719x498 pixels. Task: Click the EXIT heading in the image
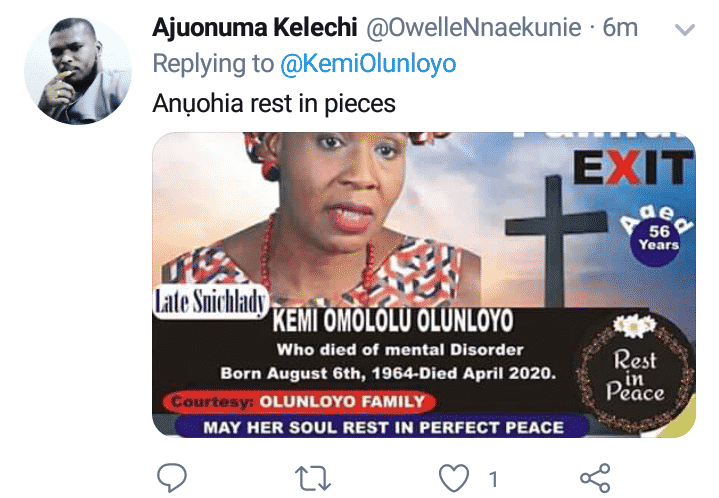633,167
